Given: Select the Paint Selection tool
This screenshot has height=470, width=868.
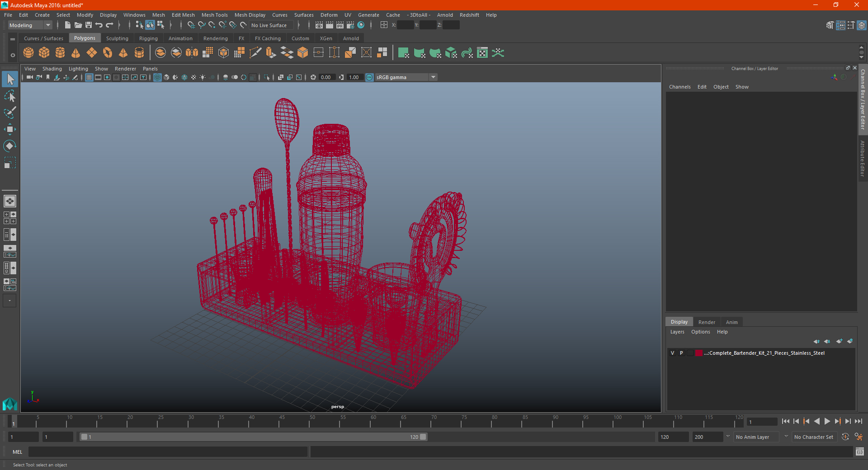Looking at the screenshot, I should tap(10, 113).
